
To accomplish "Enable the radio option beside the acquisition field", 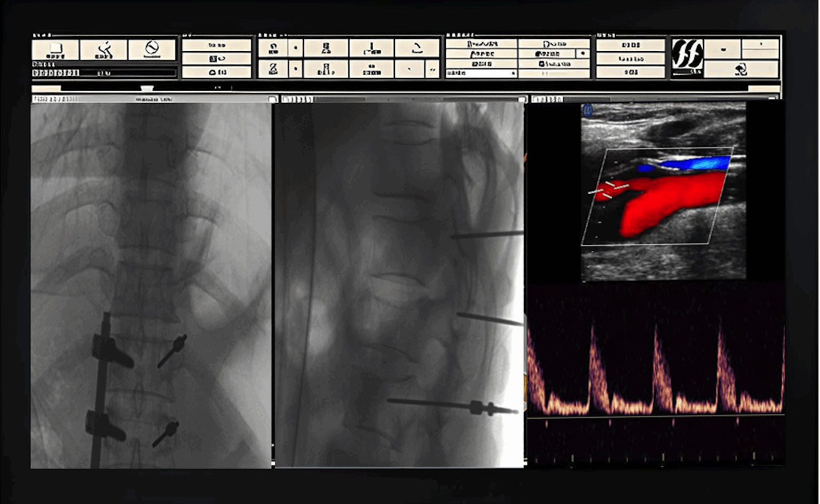I will pos(582,53).
